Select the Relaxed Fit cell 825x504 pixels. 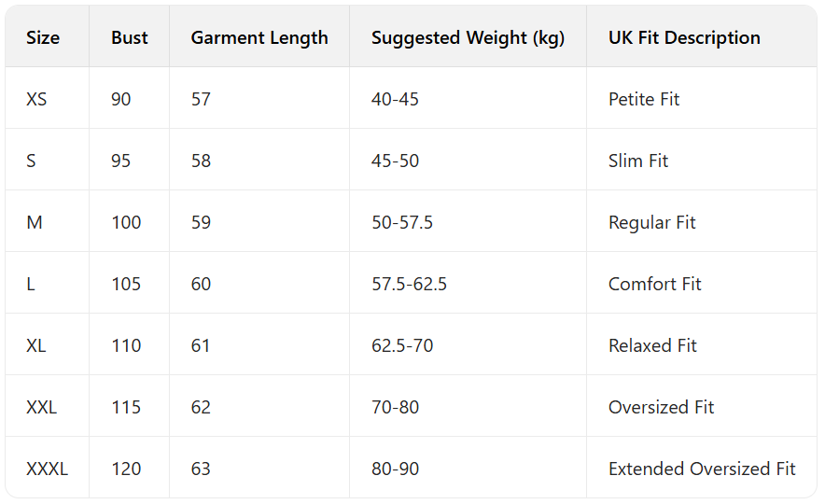tap(652, 345)
